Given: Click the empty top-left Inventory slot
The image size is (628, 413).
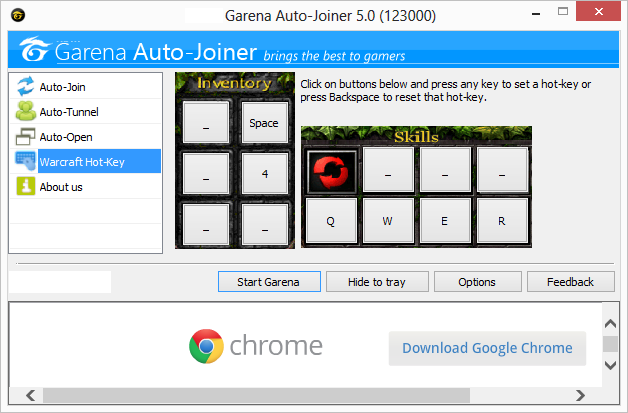Looking at the screenshot, I should click(206, 122).
